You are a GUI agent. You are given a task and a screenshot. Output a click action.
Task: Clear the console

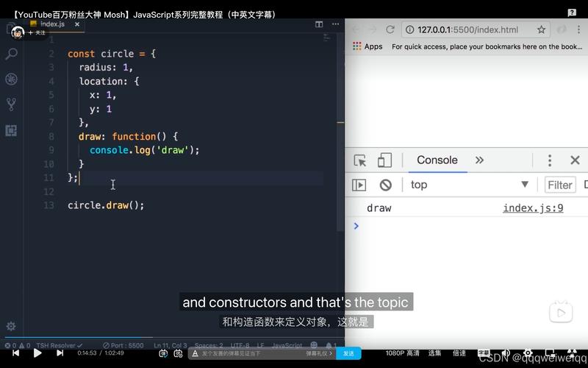click(385, 185)
